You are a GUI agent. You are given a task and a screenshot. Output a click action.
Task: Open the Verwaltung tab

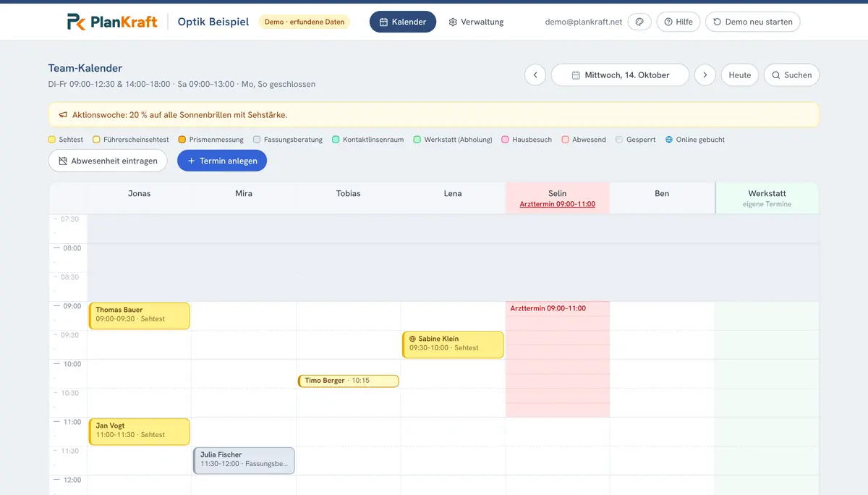[476, 22]
